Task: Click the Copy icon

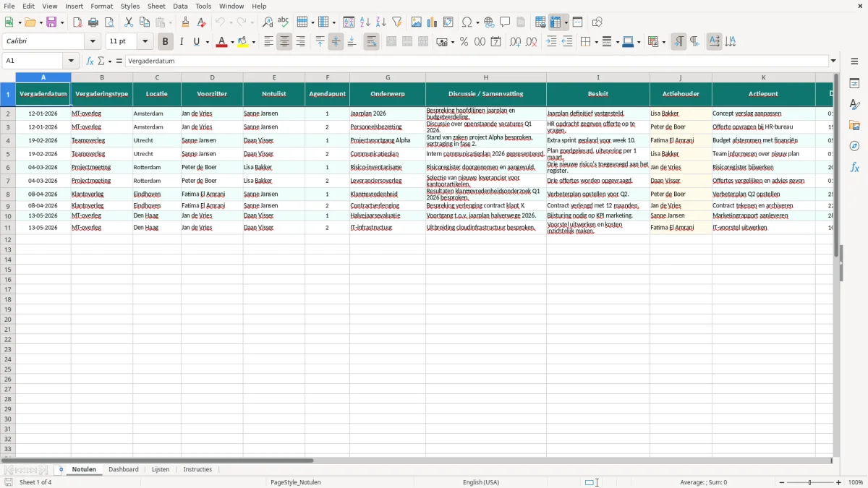Action: click(x=145, y=22)
